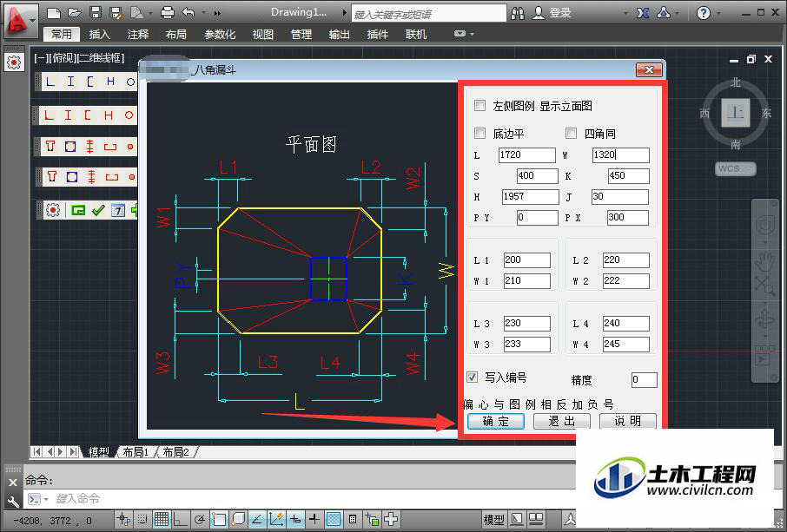The height and width of the screenshot is (532, 787).
Task: Click the keyword search box in title bar
Action: (x=428, y=14)
